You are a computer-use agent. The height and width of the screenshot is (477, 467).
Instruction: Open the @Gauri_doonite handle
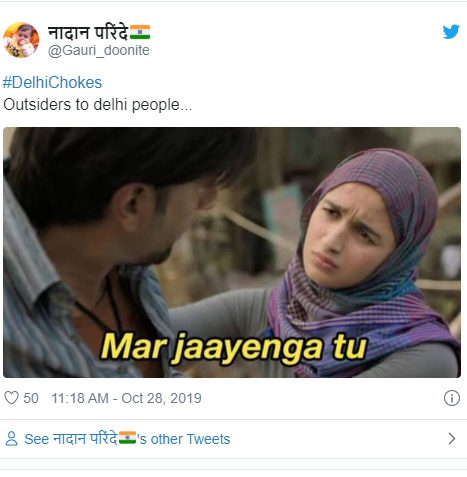[x=99, y=50]
